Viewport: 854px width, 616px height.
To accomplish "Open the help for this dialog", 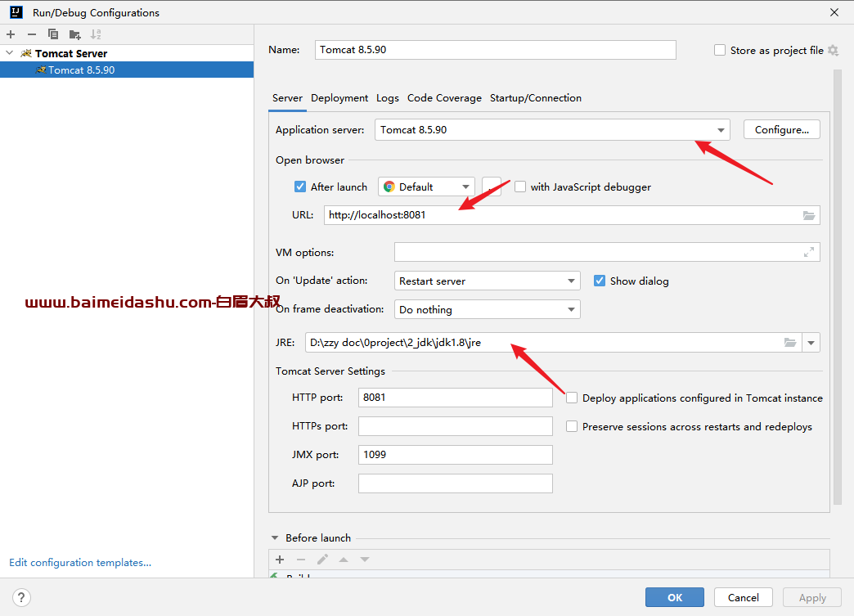I will point(21,597).
